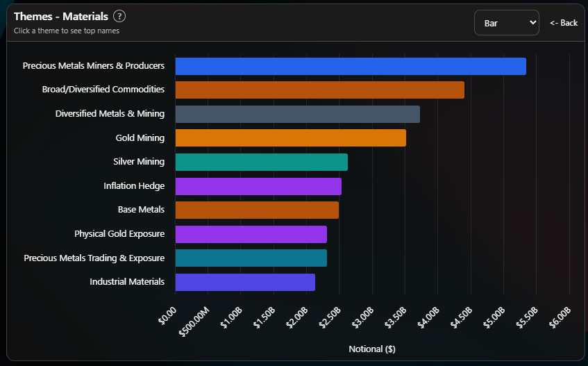Open the help question mark icon
The width and height of the screenshot is (588, 366).
pos(119,17)
